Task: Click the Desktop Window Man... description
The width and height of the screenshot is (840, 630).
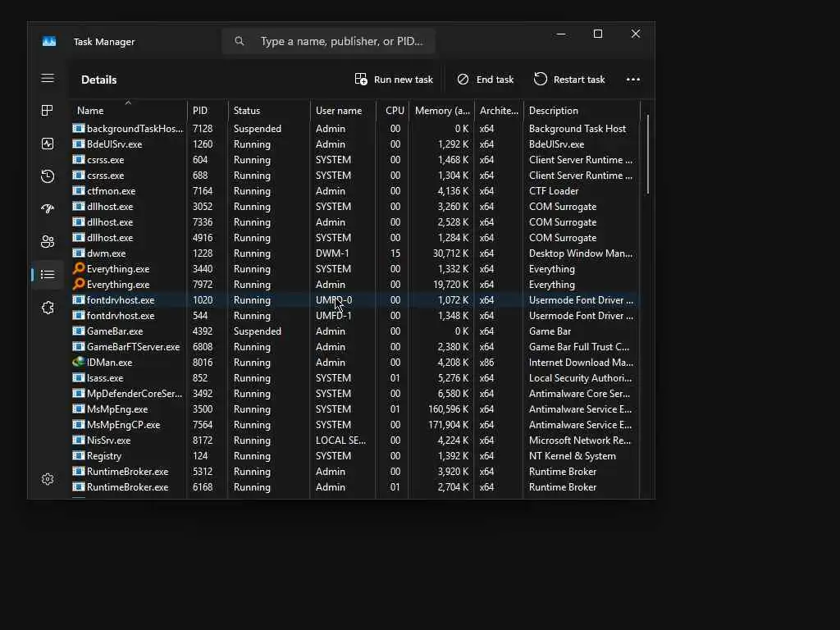Action: click(x=581, y=253)
